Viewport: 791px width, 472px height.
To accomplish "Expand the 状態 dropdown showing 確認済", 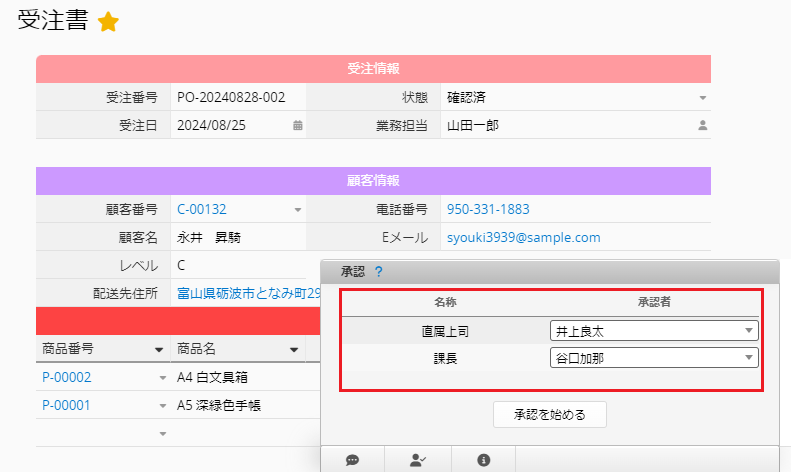I will click(702, 98).
